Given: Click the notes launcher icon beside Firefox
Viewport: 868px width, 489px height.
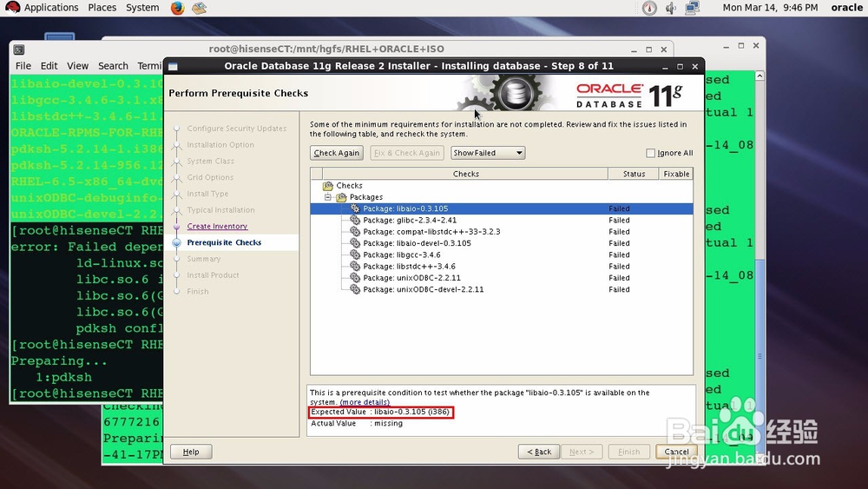Looking at the screenshot, I should [x=200, y=8].
